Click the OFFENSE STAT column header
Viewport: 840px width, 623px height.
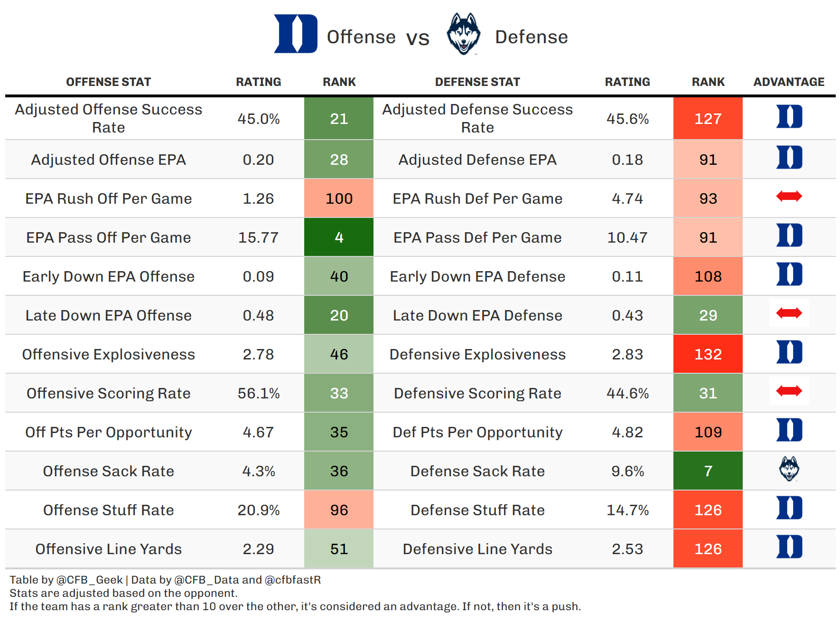tap(108, 82)
